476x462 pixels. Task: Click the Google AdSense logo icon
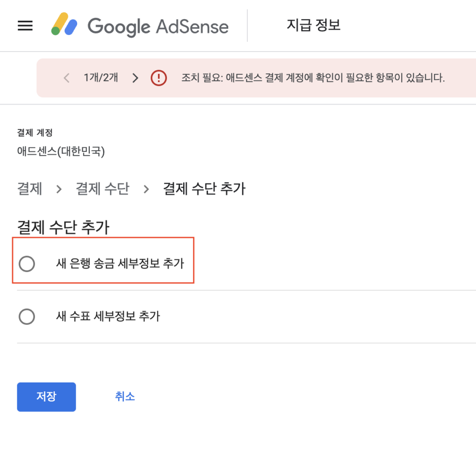pos(64,25)
